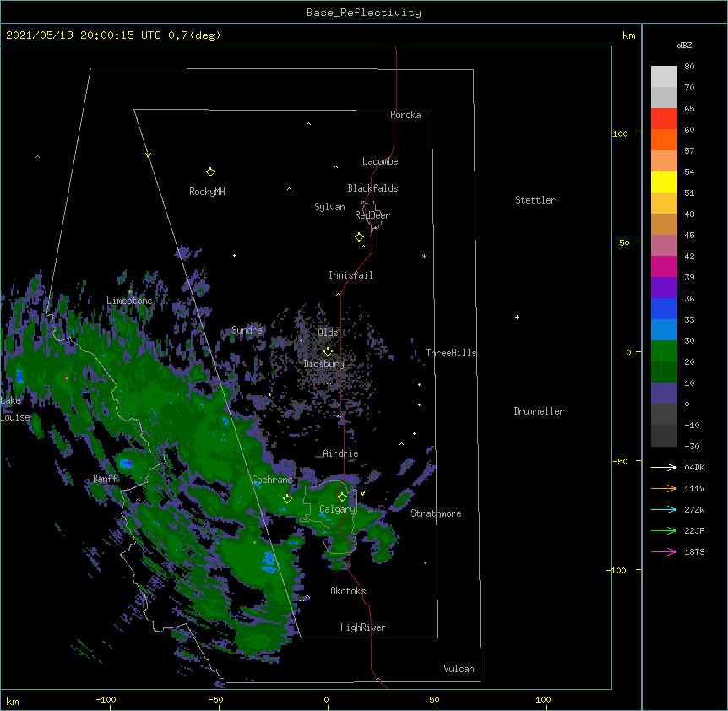Viewport: 728px width, 711px height.
Task: Click the Base_Reflectivity title
Action: tap(364, 13)
